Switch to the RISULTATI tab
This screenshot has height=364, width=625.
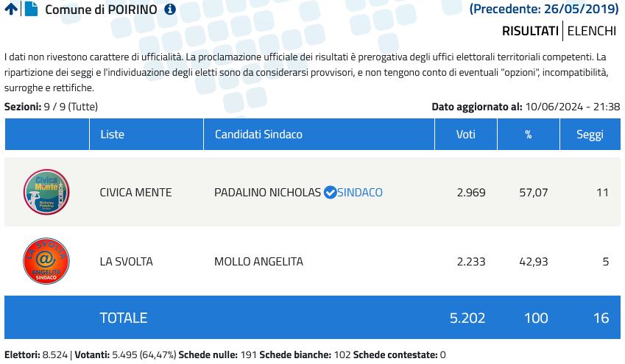pyautogui.click(x=530, y=31)
